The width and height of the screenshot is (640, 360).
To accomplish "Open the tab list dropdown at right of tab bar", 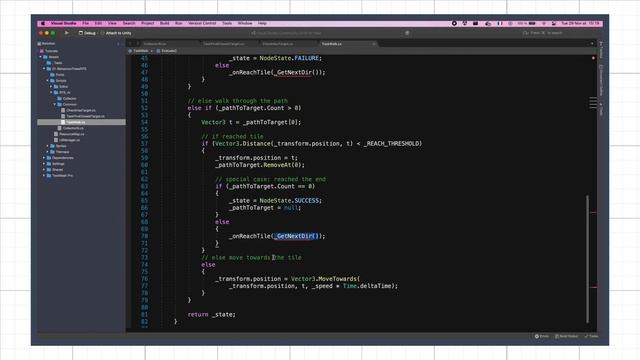I will (592, 44).
